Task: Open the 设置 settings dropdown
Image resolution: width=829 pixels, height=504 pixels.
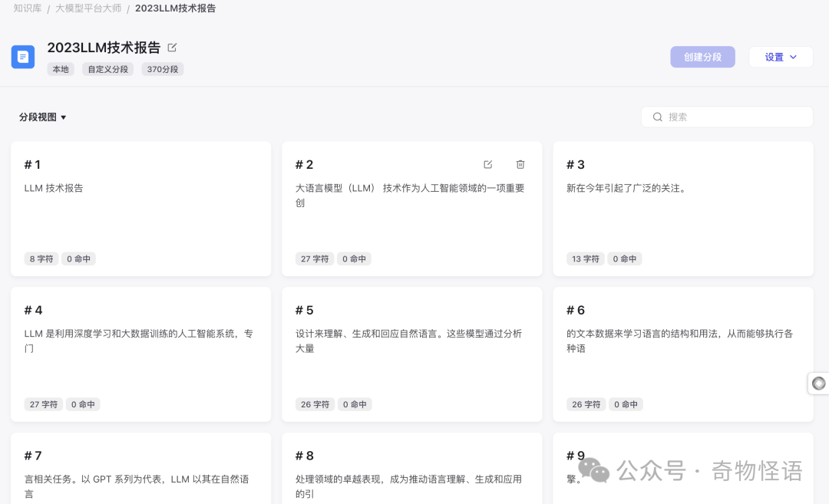Action: [x=781, y=57]
